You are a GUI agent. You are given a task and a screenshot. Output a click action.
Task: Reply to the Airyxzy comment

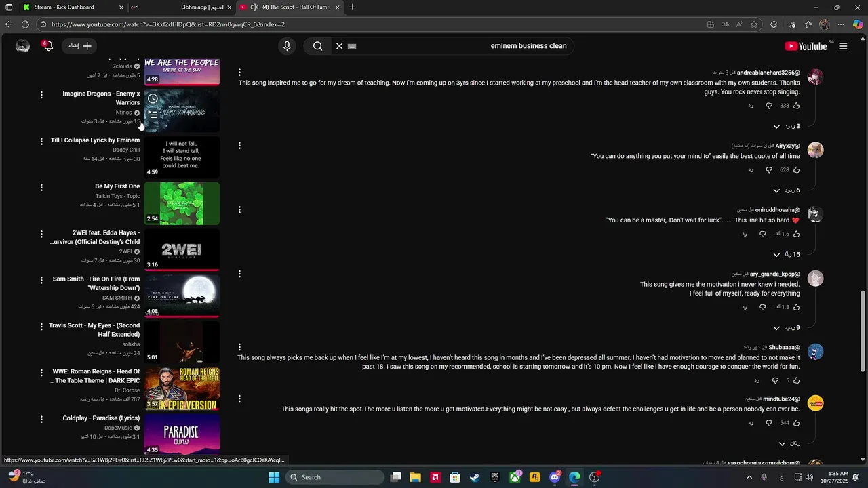(750, 170)
